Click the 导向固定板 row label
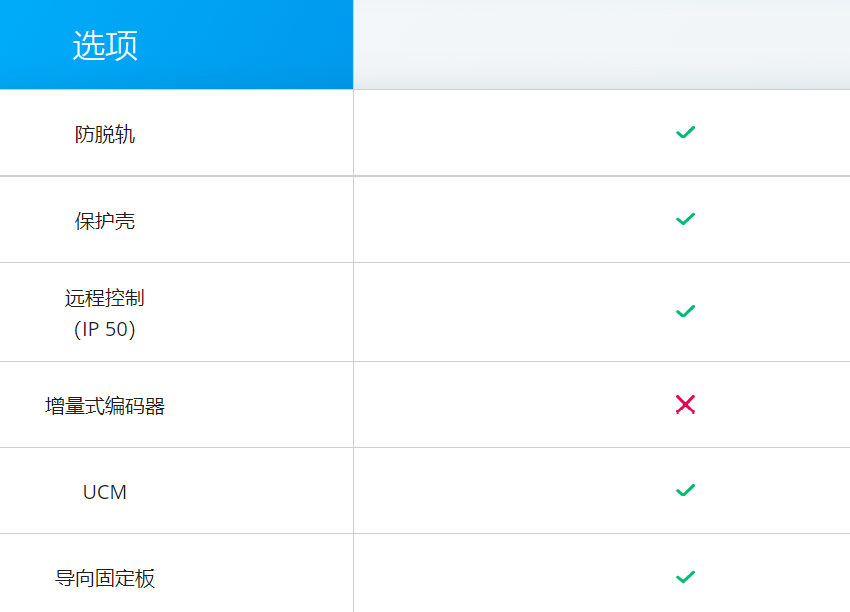 [x=105, y=578]
